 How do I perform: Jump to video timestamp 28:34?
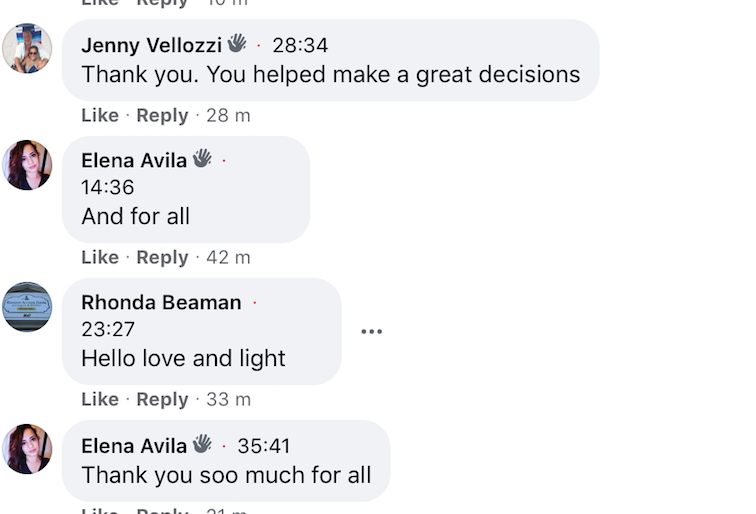pyautogui.click(x=300, y=45)
